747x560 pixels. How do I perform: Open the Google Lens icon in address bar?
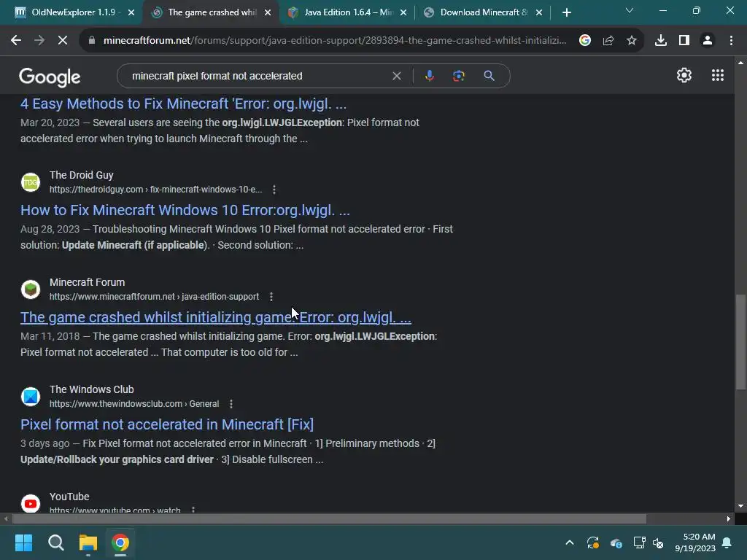point(585,41)
